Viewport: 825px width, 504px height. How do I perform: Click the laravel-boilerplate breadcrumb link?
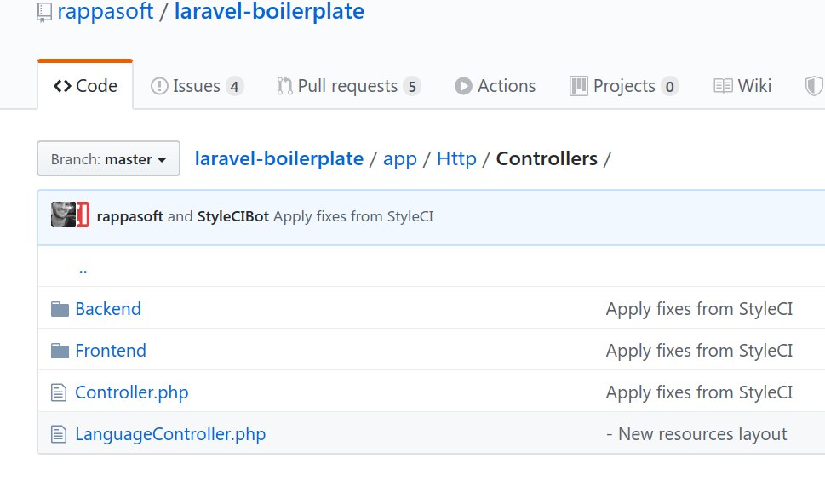[x=279, y=158]
